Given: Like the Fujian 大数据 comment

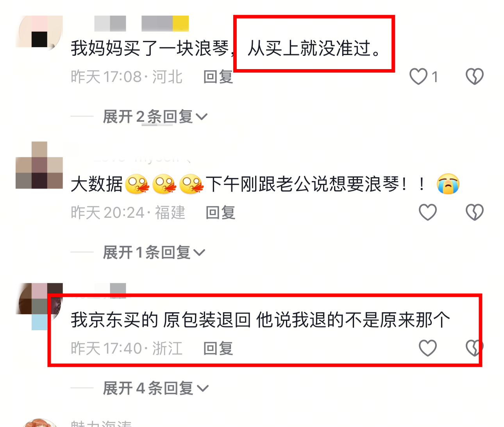Looking at the screenshot, I should [x=427, y=212].
